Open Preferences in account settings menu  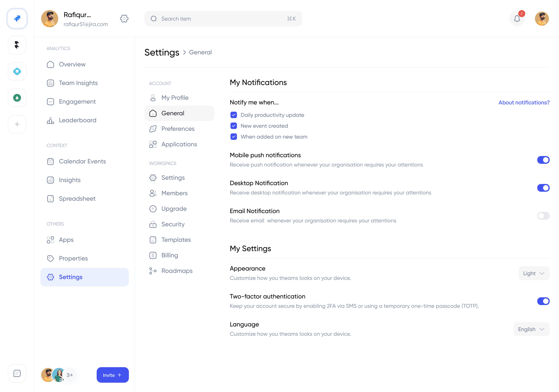(x=178, y=129)
